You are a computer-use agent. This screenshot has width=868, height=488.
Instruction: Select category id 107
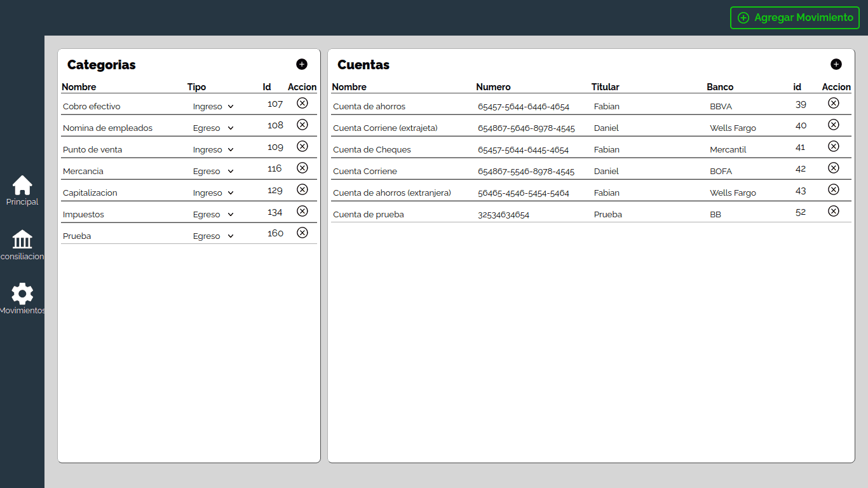point(275,104)
